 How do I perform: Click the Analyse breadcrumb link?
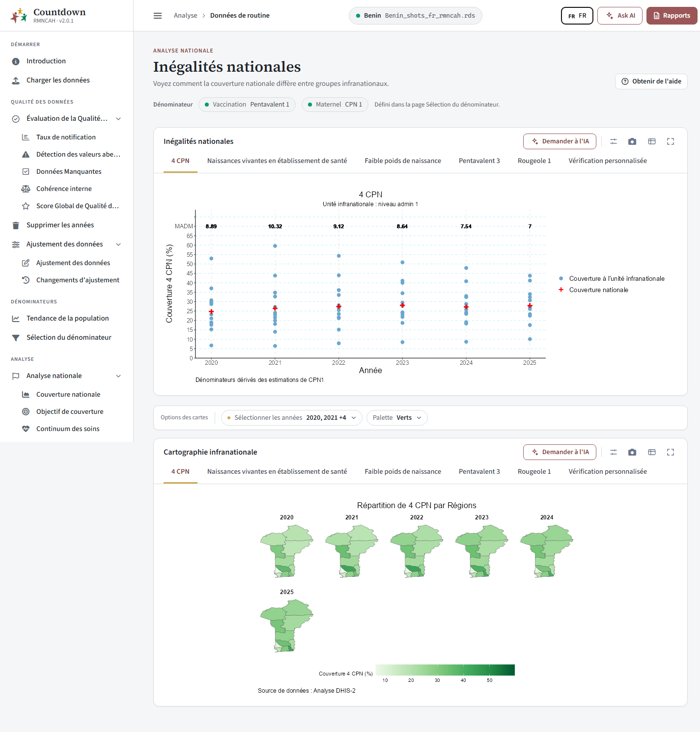[x=185, y=16]
